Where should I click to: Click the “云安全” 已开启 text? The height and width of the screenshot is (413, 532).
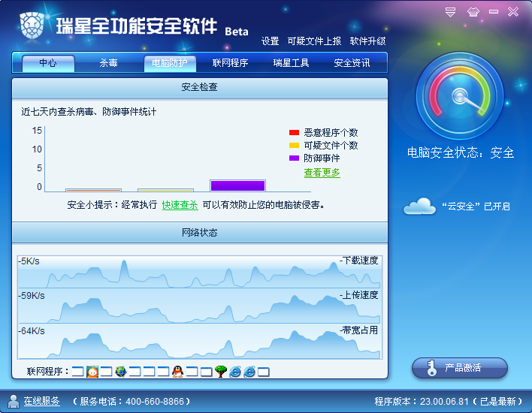pos(476,206)
